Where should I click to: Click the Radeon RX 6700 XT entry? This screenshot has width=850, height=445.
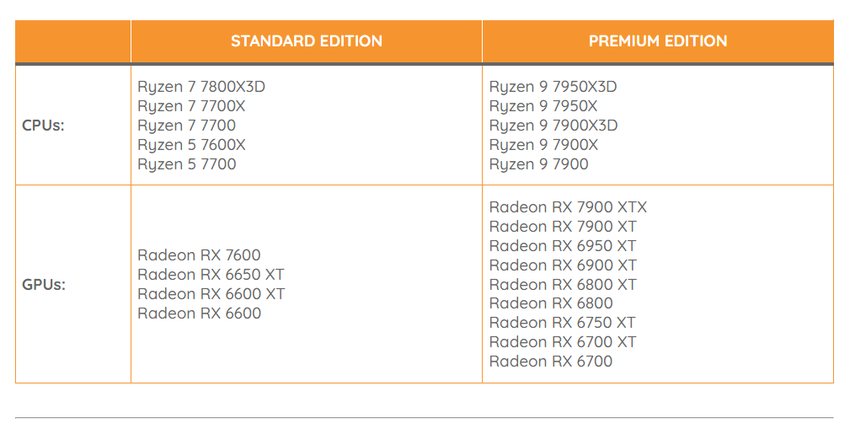click(563, 342)
